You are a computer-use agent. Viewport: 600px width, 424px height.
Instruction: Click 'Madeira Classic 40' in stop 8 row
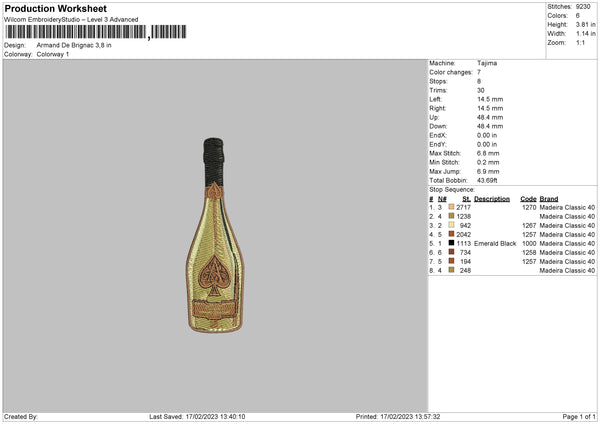tap(567, 270)
